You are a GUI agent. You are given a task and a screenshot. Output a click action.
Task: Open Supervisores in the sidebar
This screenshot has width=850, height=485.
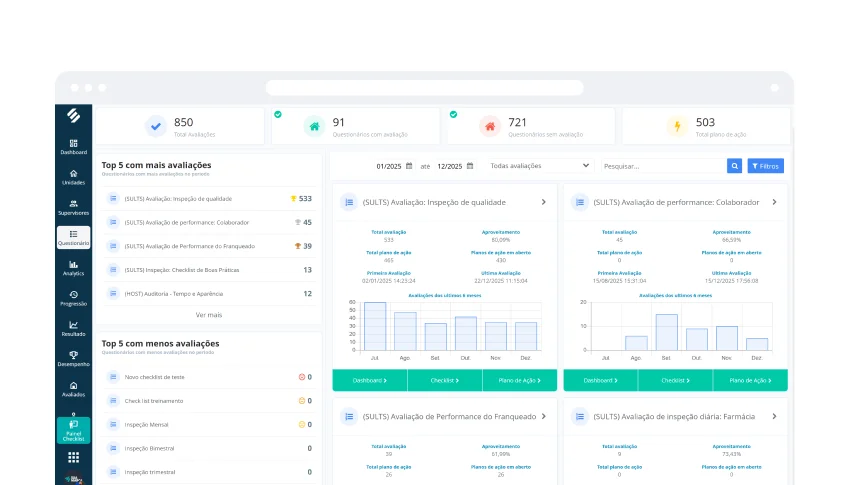click(73, 207)
